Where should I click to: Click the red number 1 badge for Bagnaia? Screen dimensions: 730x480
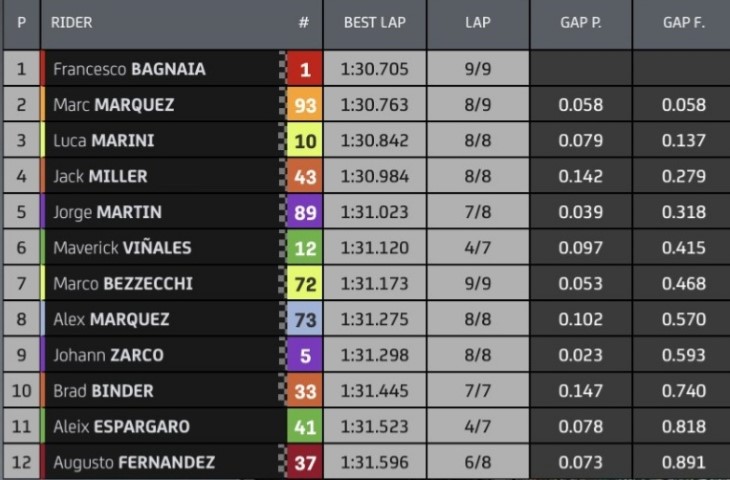pos(304,69)
